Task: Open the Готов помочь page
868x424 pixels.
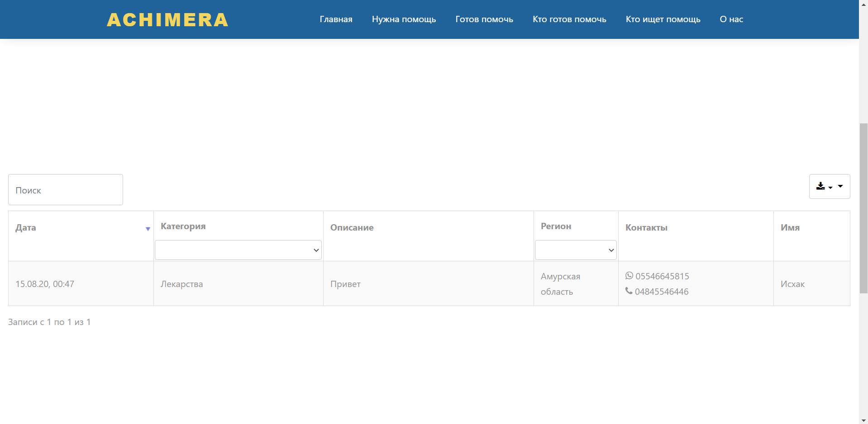Action: click(x=484, y=19)
